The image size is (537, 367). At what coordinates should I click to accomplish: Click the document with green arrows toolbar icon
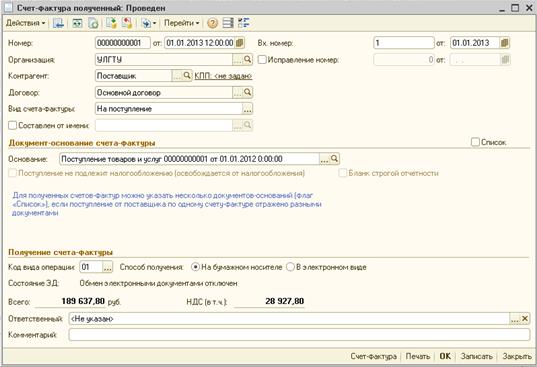coord(77,23)
